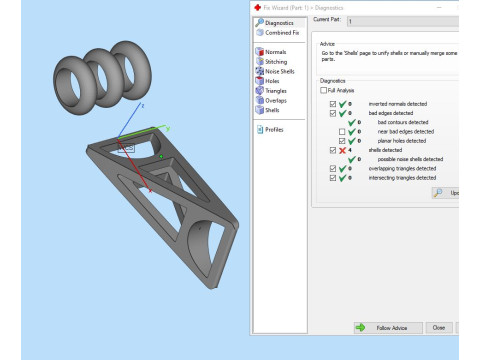Click the 'intersecting triangles detected' text

(x=402, y=178)
